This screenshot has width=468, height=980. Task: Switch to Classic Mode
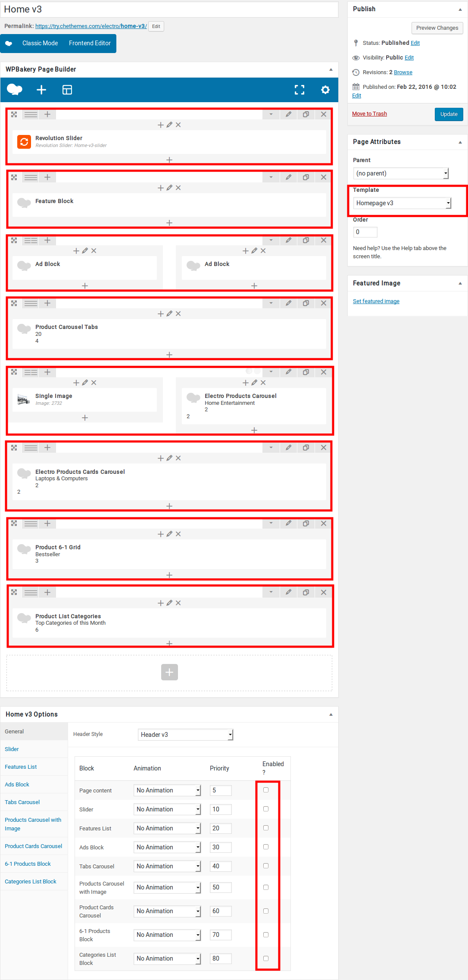[x=40, y=43]
